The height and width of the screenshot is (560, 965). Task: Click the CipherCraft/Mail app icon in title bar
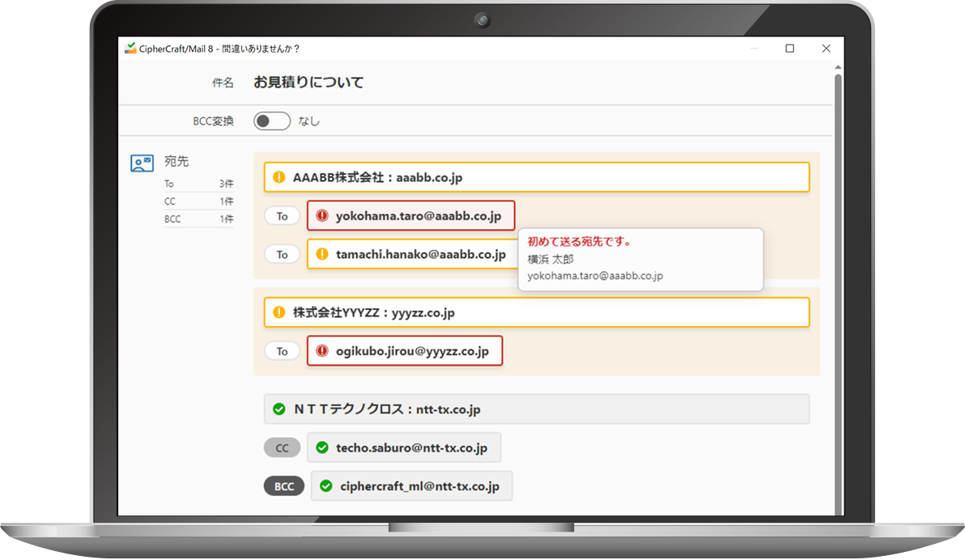point(130,48)
